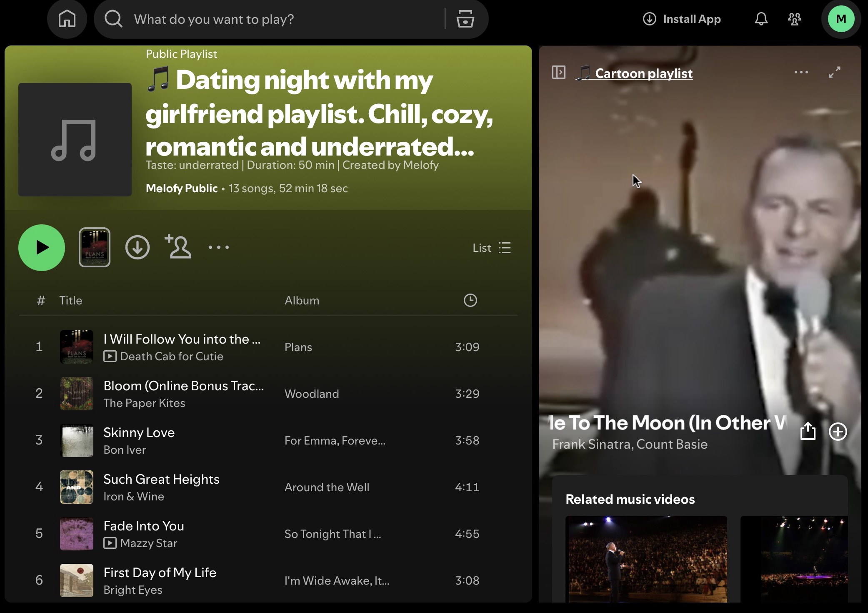Click Such Great Heights cover thumbnail
The image size is (868, 613).
(x=77, y=487)
